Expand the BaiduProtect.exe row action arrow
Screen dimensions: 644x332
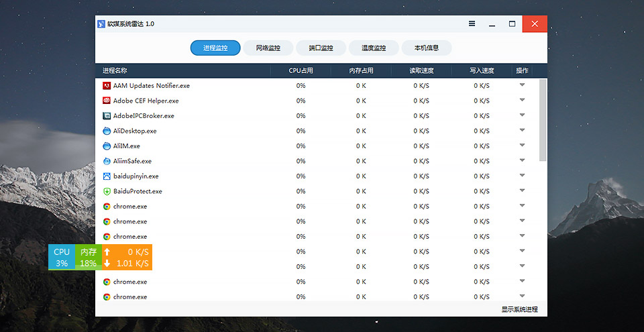pyautogui.click(x=522, y=191)
